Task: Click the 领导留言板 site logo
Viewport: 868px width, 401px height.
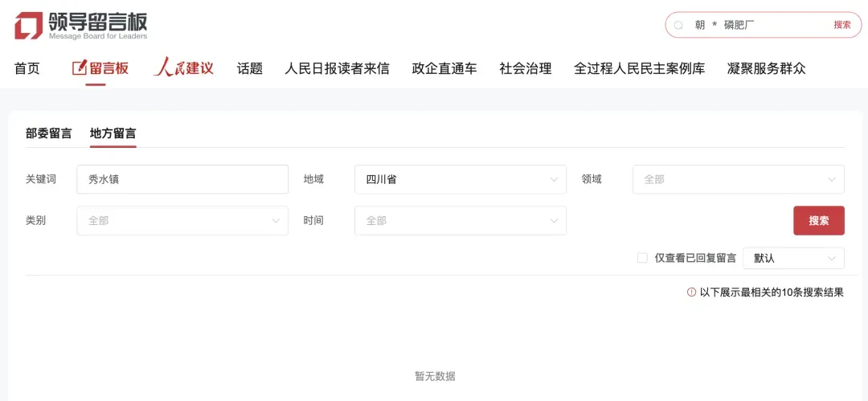Action: click(80, 26)
